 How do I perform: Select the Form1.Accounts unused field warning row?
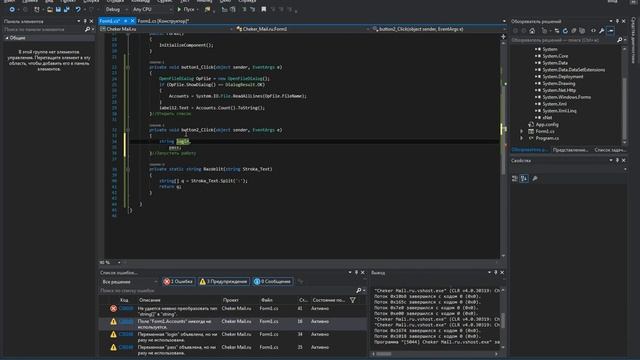233,324
